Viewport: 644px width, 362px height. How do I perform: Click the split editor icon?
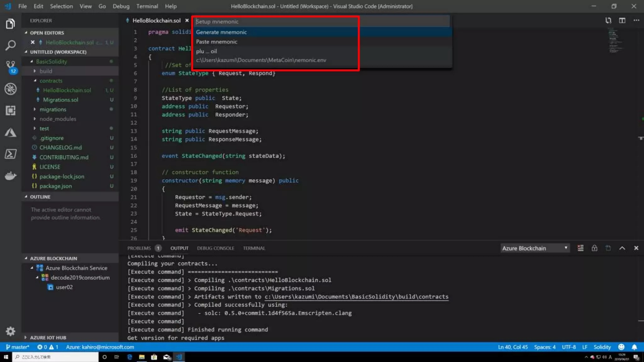point(622,20)
